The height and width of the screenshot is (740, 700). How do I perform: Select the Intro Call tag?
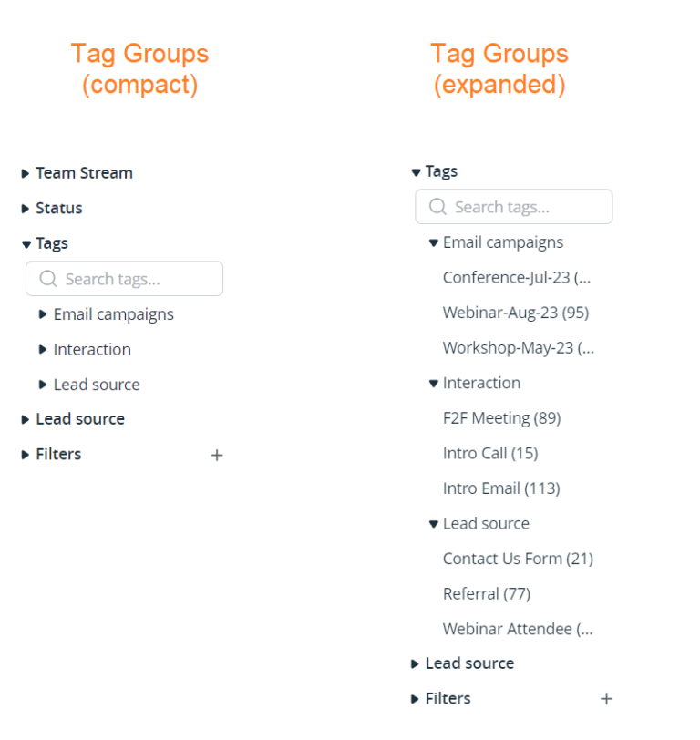(x=490, y=453)
